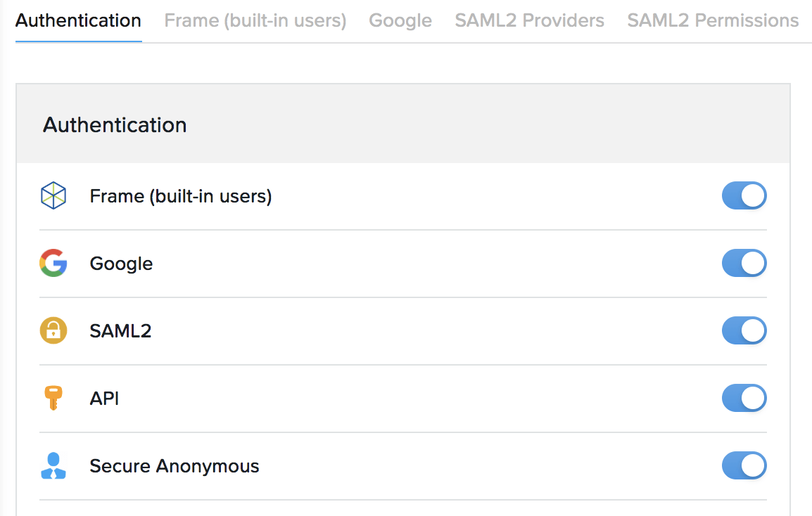This screenshot has width=812, height=516.
Task: Click the orange API key icon
Action: point(53,399)
